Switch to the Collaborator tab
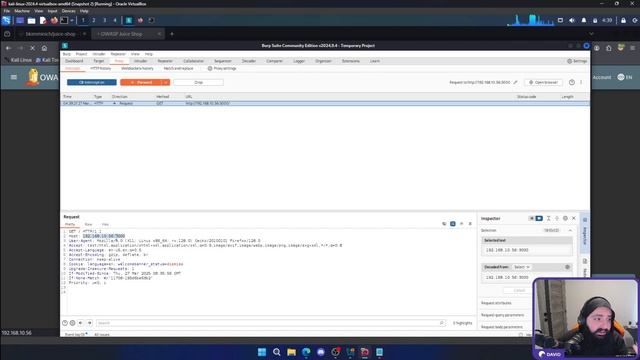 click(x=193, y=61)
